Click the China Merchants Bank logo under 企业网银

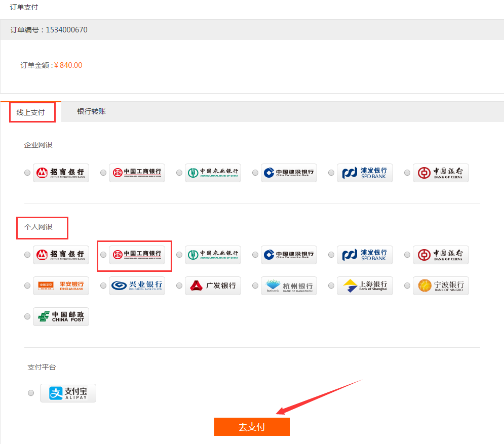(61, 173)
